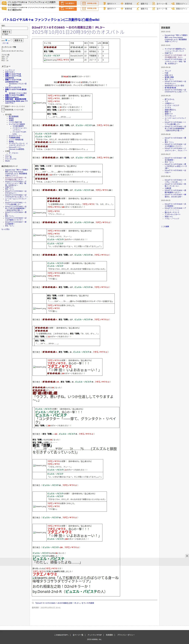Open このWikiのTOPへ footer link

[61, 635]
